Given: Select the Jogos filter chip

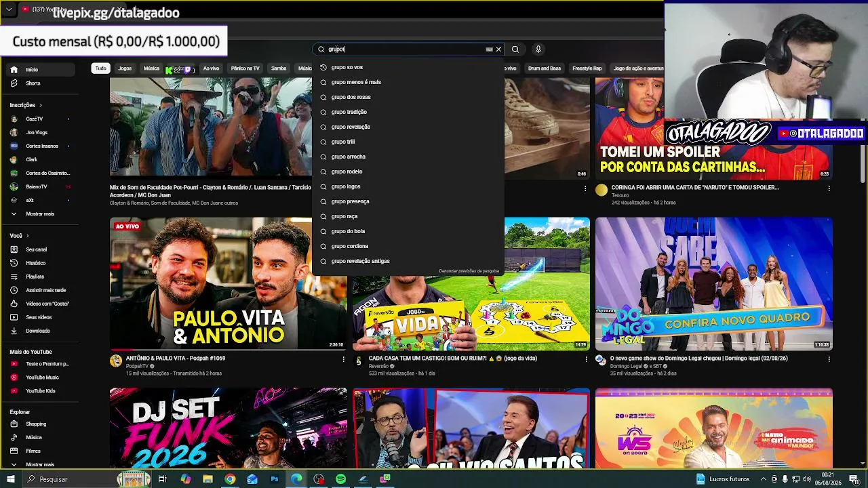Looking at the screenshot, I should pyautogui.click(x=125, y=68).
